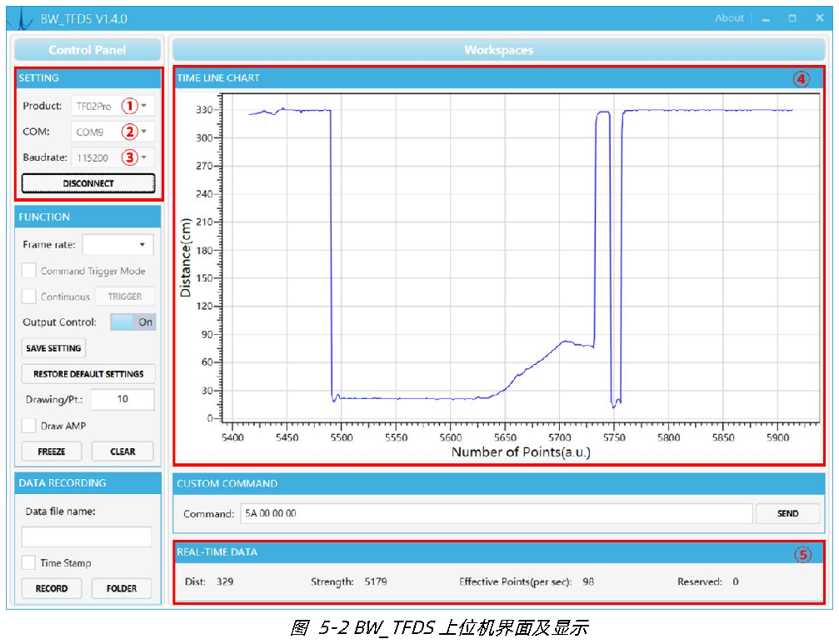Open the Product dropdown showing TF02Pro
The height and width of the screenshot is (644, 839).
pos(113,106)
